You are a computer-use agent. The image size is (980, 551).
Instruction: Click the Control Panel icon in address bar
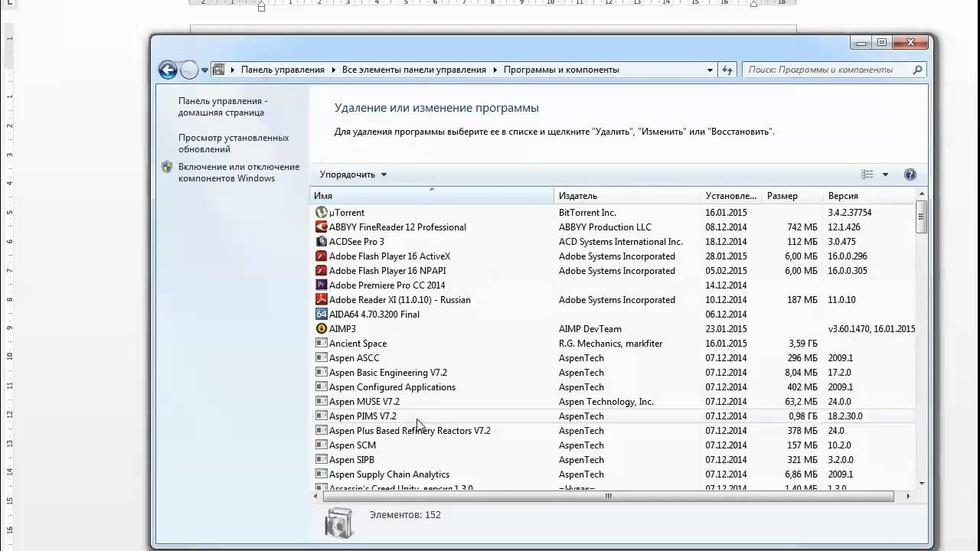[x=218, y=70]
